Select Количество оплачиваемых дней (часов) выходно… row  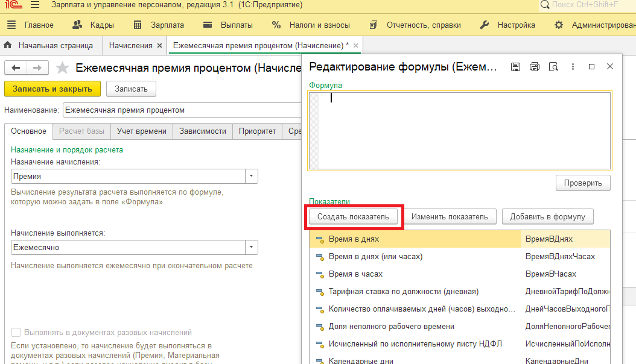460,309
